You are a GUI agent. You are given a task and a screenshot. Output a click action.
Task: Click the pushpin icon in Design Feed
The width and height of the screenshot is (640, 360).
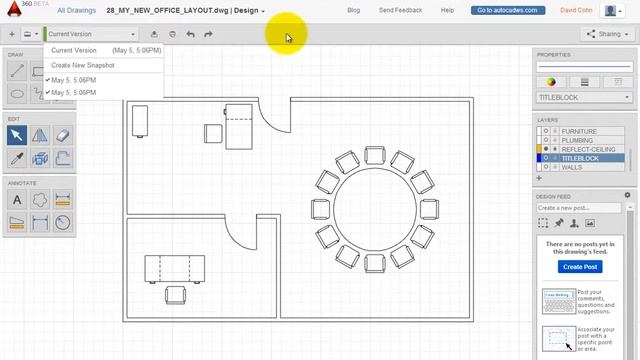point(559,223)
